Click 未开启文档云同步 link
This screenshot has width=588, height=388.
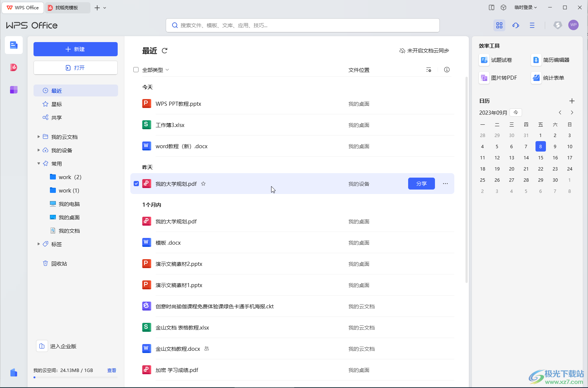424,51
